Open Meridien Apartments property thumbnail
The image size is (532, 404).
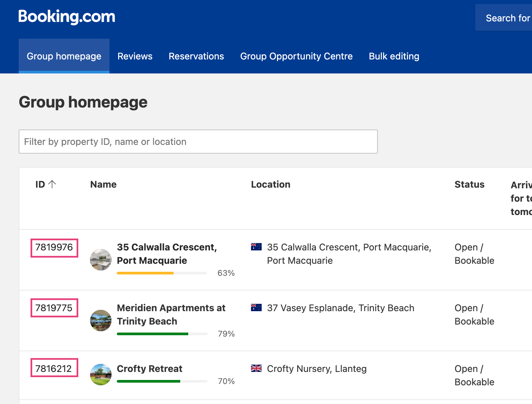101,321
